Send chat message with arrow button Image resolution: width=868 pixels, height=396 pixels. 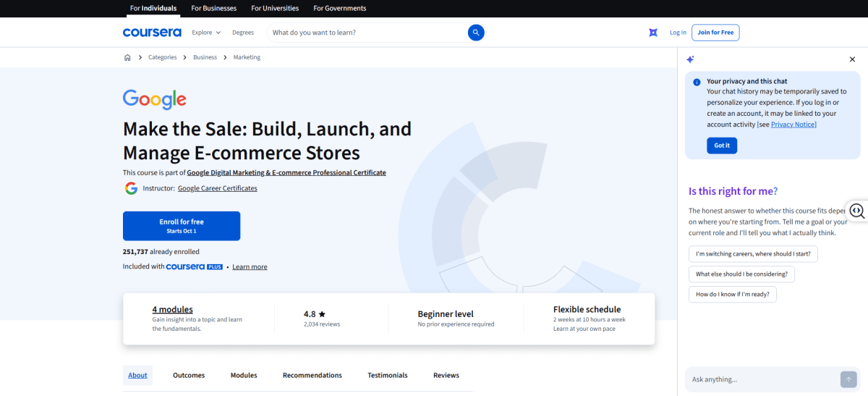coord(848,379)
